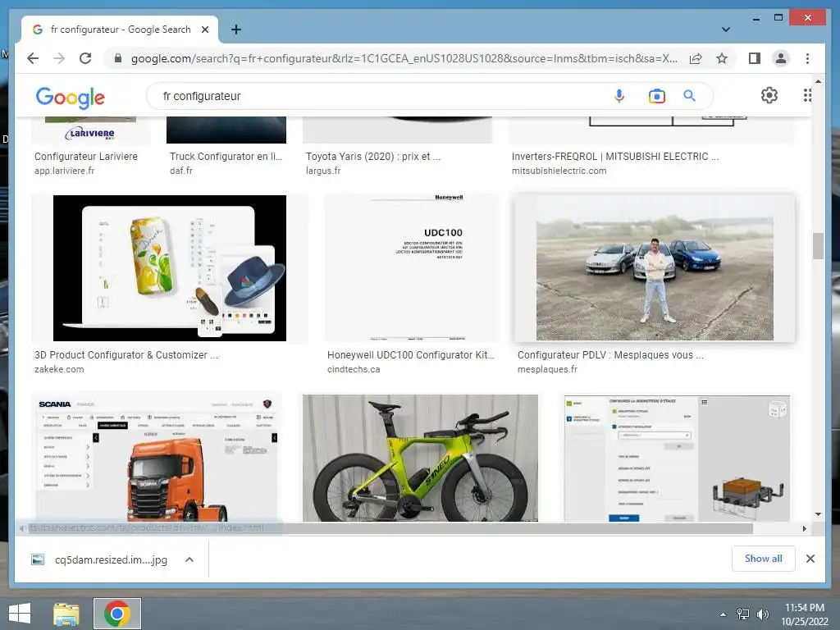Open zakeke.com source link

click(x=59, y=369)
